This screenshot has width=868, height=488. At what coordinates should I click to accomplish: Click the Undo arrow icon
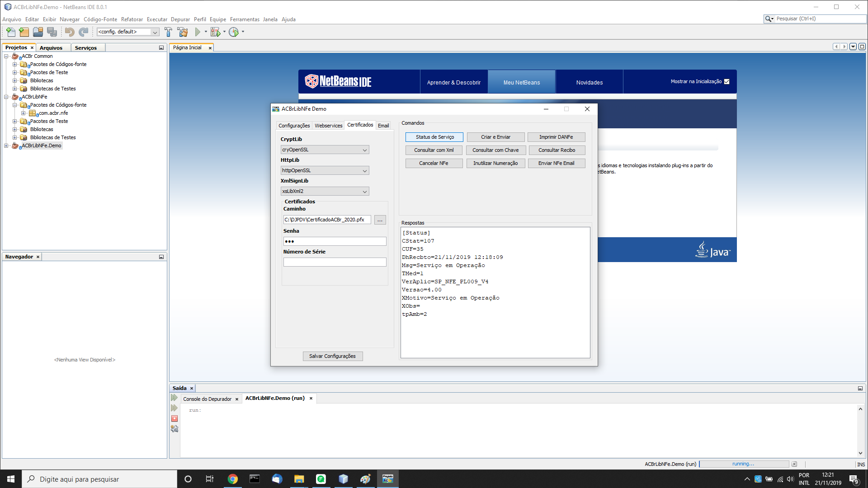pyautogui.click(x=69, y=32)
